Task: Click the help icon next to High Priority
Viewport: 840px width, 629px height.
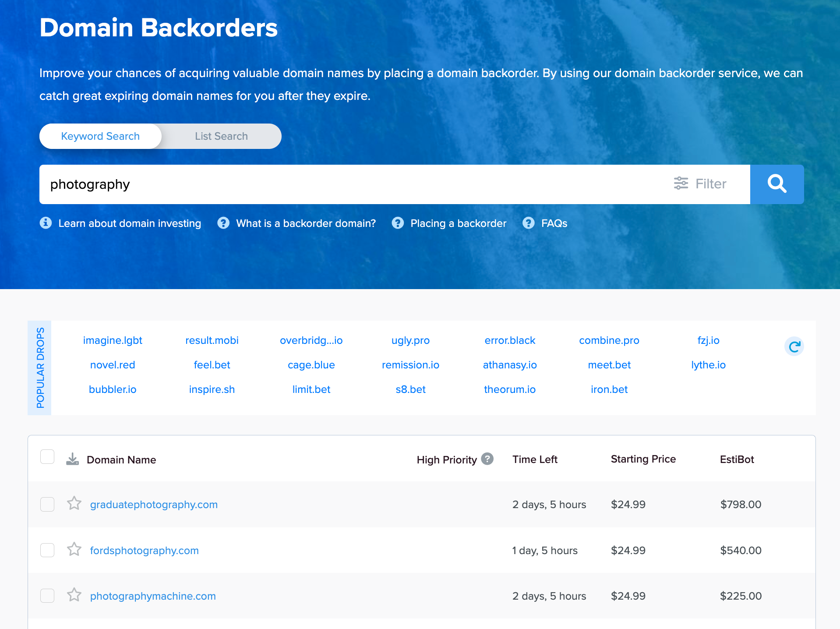Action: click(x=487, y=459)
